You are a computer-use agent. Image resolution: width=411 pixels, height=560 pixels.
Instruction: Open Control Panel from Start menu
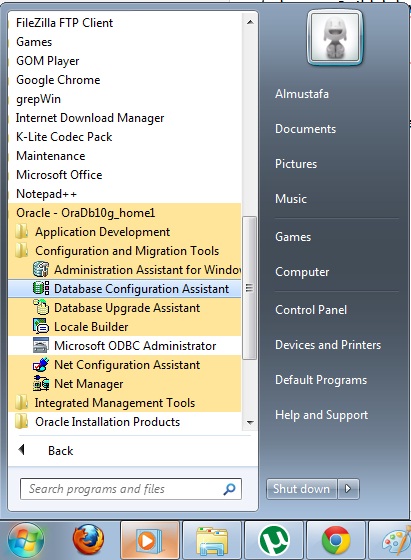tap(311, 310)
